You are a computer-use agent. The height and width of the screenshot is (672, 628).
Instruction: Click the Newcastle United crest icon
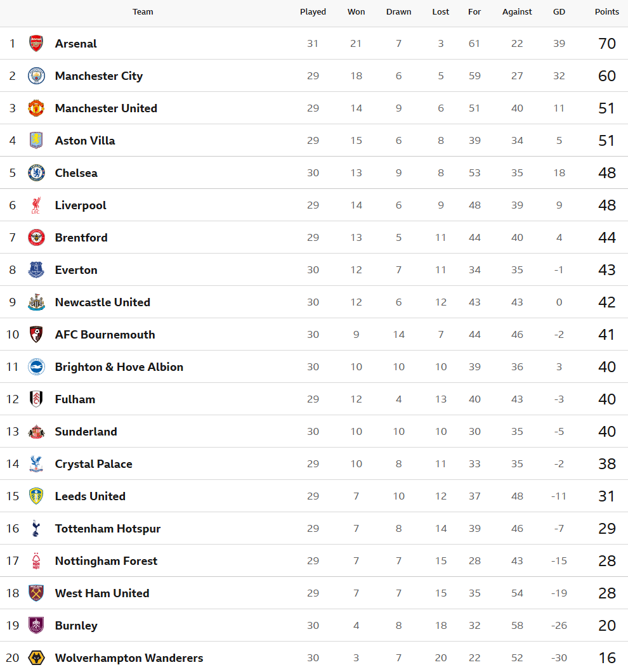(36, 302)
